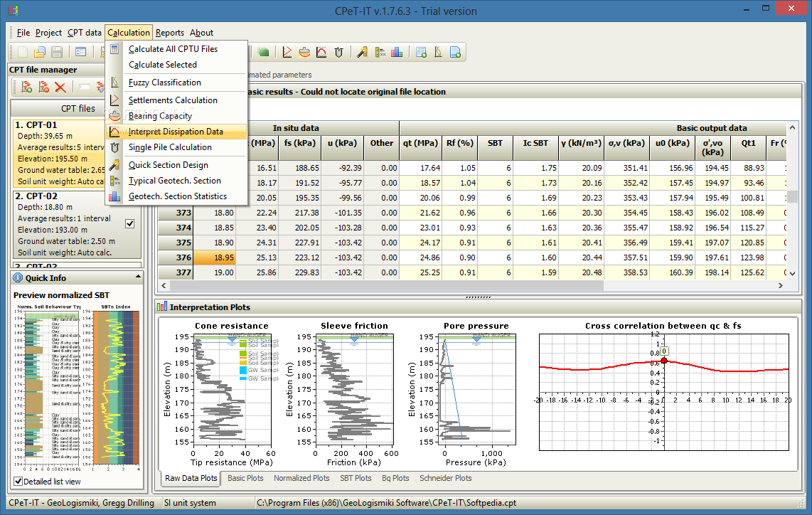Select the 1. CPT-01 file entry
812x515 pixels.
(x=59, y=154)
